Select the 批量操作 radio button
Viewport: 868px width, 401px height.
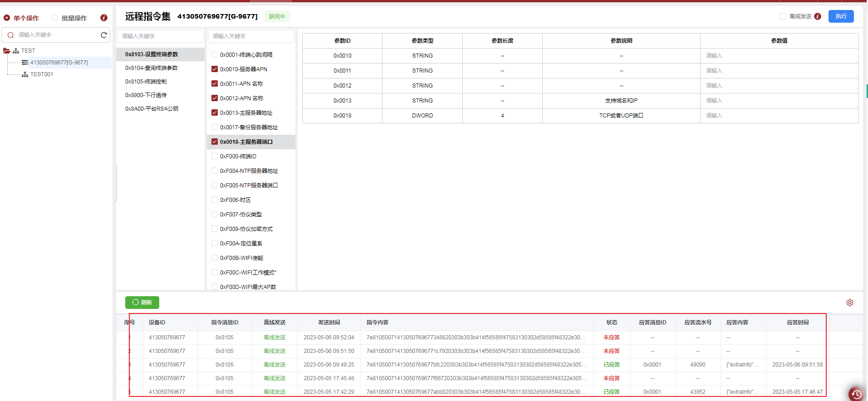click(55, 18)
